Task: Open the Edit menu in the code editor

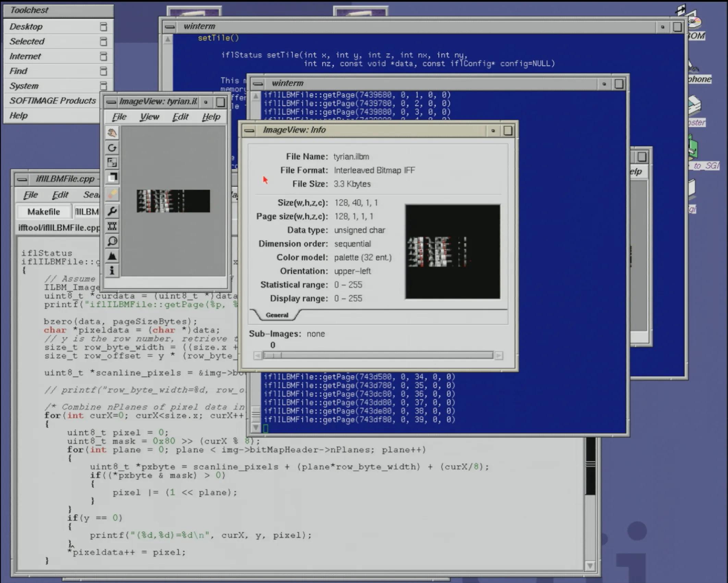Action: point(60,195)
